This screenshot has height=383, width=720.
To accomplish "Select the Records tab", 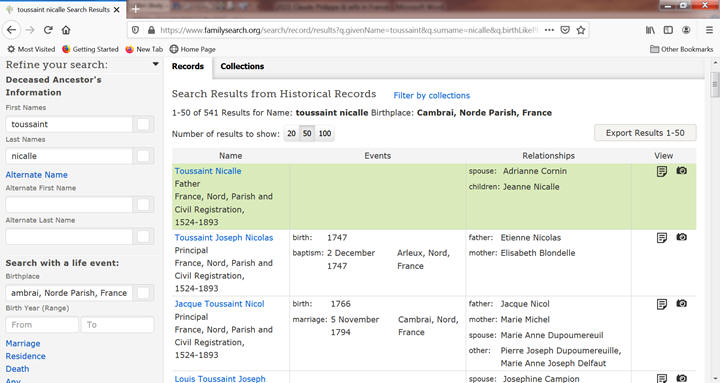I will coord(188,66).
